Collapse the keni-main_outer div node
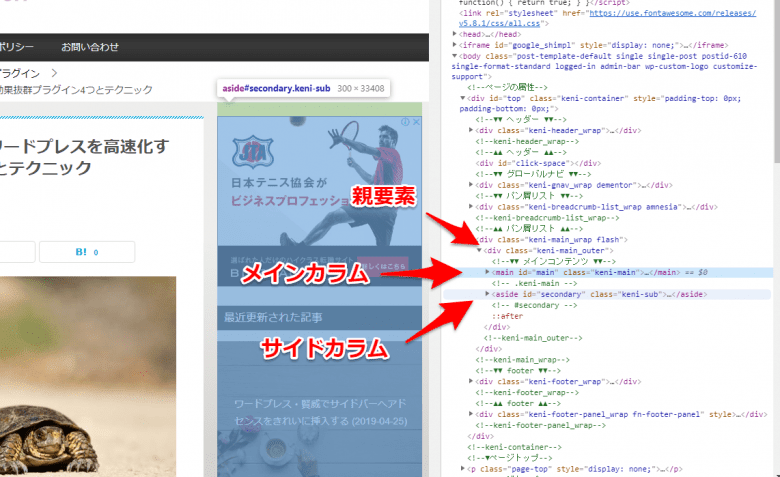This screenshot has height=477, width=780. [479, 250]
